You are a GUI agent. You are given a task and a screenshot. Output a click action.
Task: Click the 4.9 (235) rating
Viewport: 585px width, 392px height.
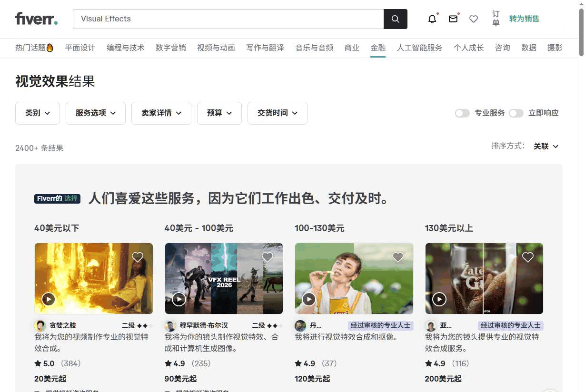(188, 364)
